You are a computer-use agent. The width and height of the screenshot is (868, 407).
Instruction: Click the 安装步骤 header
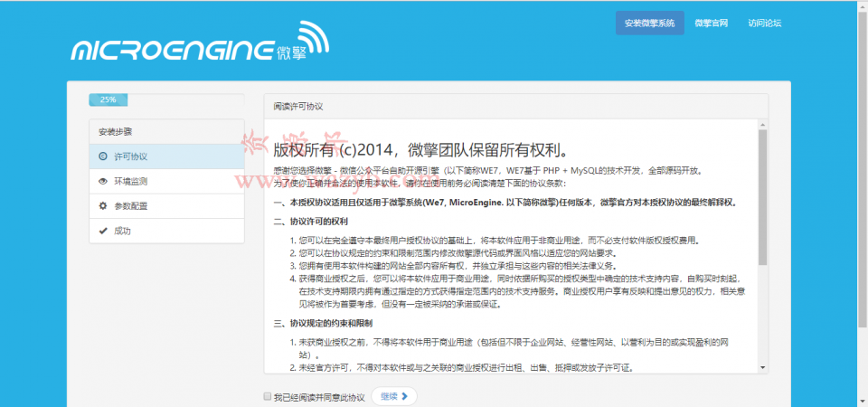click(x=166, y=132)
